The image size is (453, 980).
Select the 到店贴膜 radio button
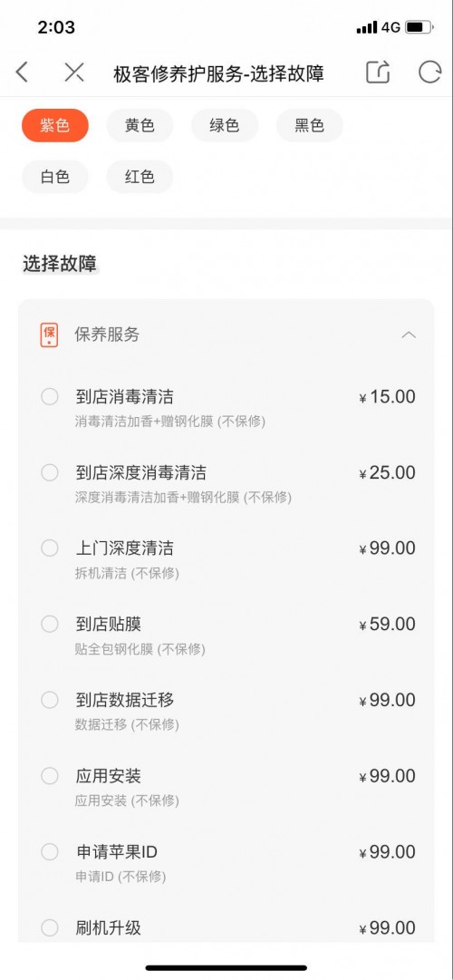click(x=49, y=624)
